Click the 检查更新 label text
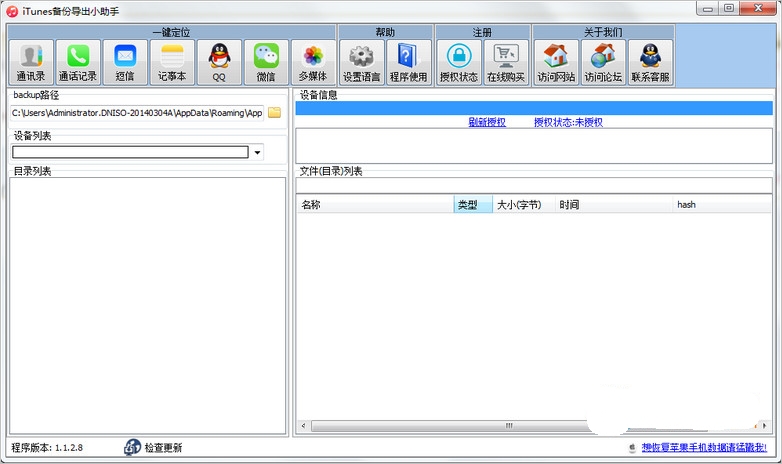Screen dimensions: 782x464 (163, 448)
